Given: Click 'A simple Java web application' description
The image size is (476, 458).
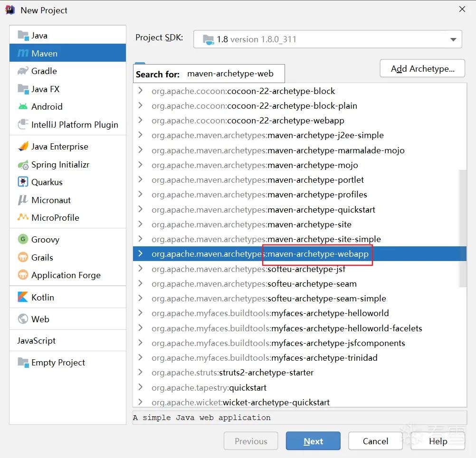Looking at the screenshot, I should (202, 418).
